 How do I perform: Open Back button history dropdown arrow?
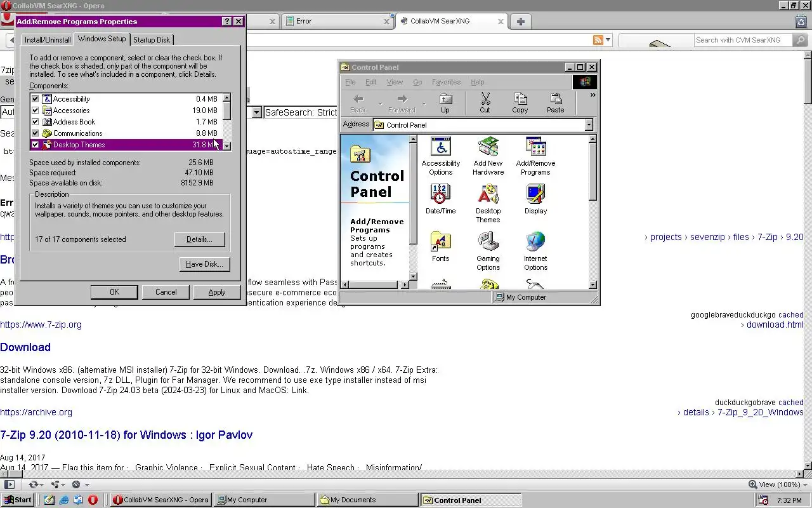[381, 104]
